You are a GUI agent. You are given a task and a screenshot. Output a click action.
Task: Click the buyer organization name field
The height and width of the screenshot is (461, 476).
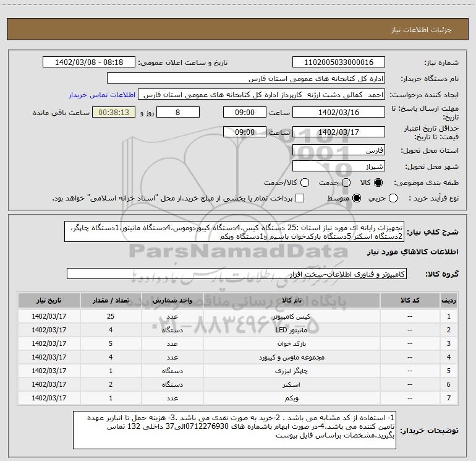click(246, 79)
